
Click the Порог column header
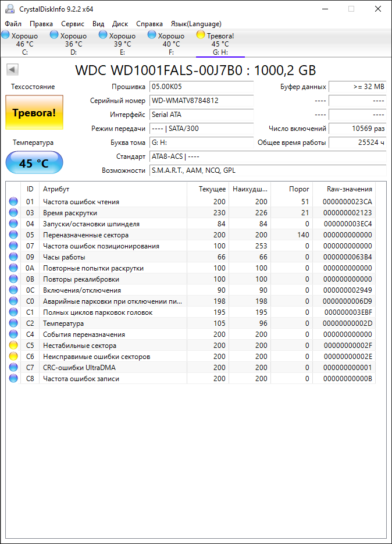point(292,189)
